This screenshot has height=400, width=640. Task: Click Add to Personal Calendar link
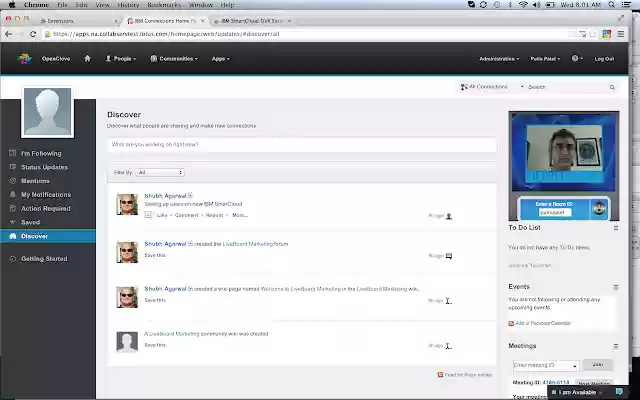pyautogui.click(x=543, y=323)
